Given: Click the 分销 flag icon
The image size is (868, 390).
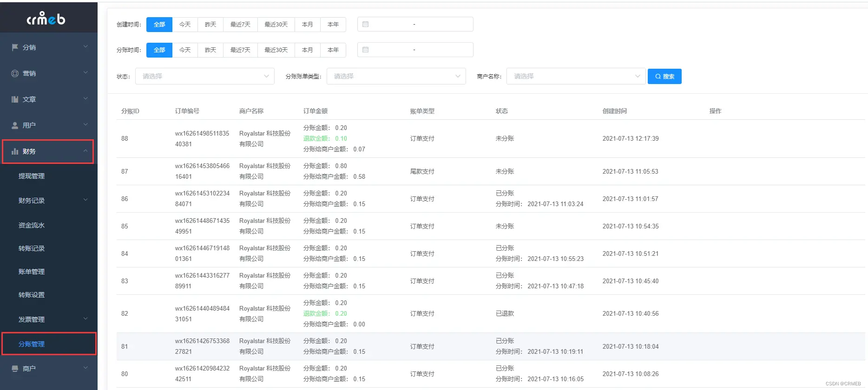Looking at the screenshot, I should click(15, 47).
